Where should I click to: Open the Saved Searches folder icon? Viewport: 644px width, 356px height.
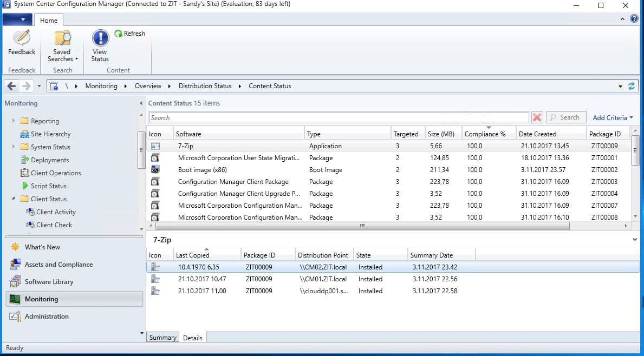coord(62,38)
